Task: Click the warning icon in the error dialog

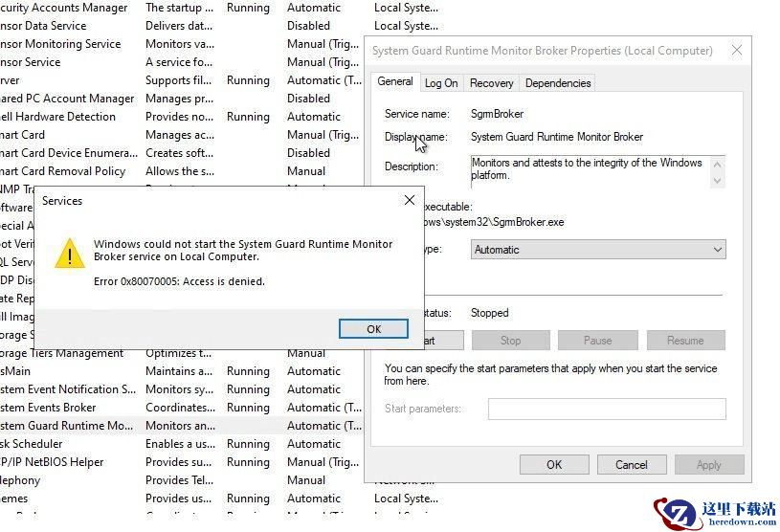Action: [x=70, y=253]
